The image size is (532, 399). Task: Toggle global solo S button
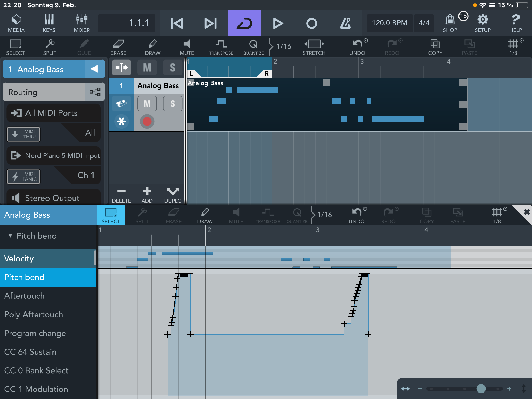(172, 68)
